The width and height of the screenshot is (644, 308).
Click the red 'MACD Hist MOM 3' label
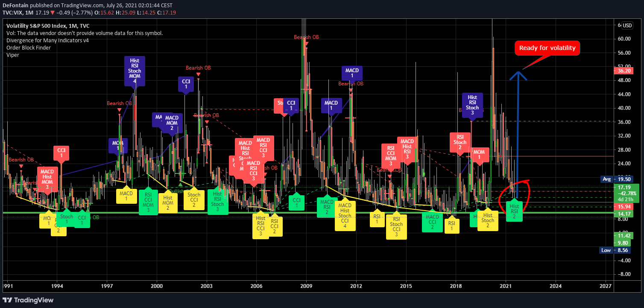47,179
